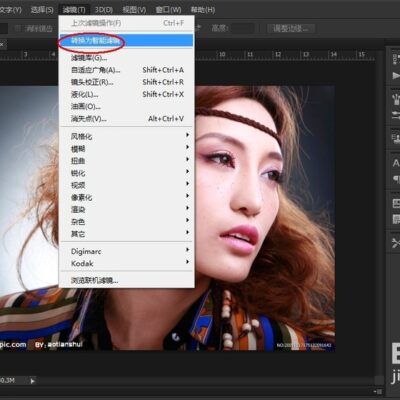Click the status bar info arrow

(32, 381)
